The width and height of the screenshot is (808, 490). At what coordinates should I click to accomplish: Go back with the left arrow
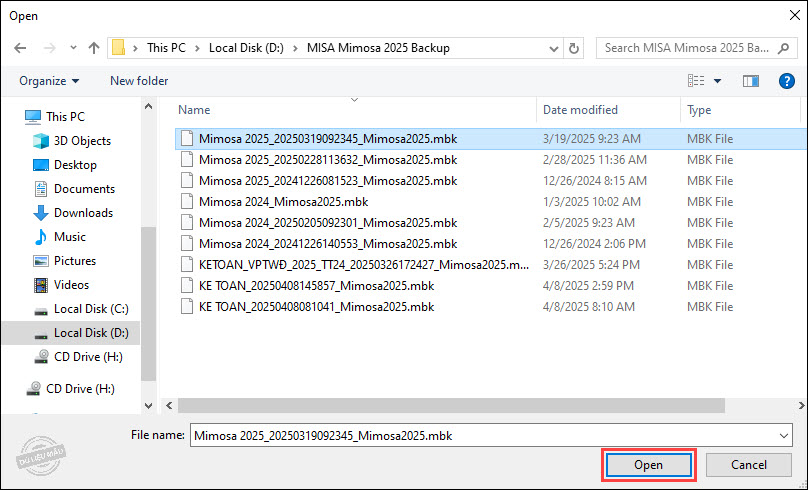click(x=20, y=48)
